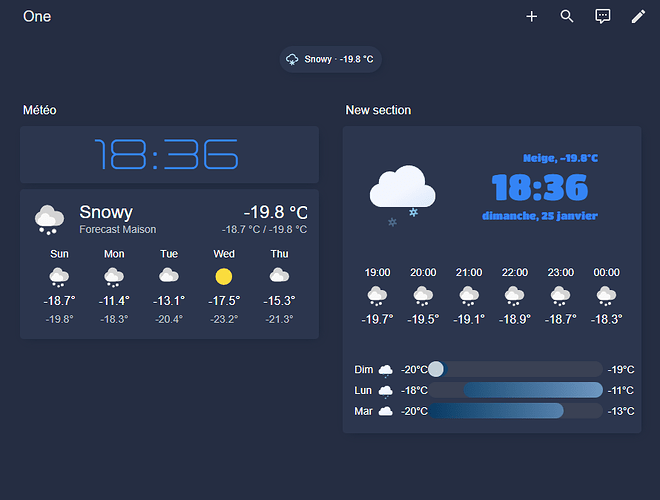Click the Météo section heading
This screenshot has height=500, width=660.
40,110
